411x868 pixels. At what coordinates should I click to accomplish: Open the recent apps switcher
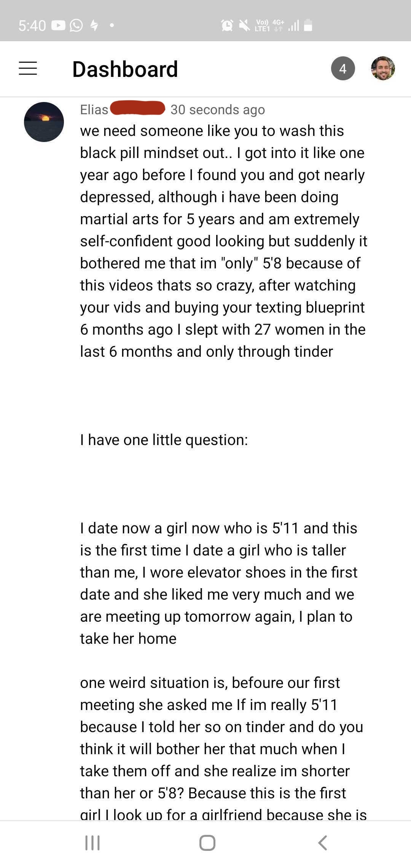coord(92,842)
